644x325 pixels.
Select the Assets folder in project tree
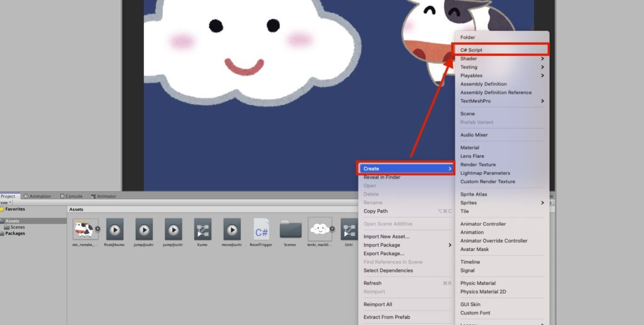[x=13, y=221]
